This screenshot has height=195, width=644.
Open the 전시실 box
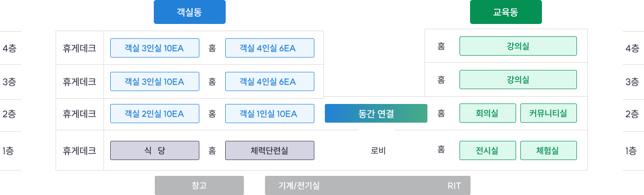tap(488, 150)
